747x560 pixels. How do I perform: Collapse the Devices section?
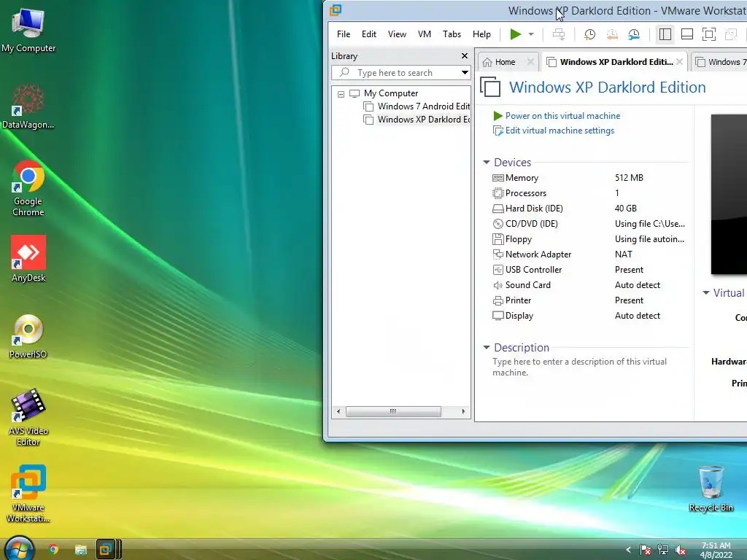click(x=487, y=163)
